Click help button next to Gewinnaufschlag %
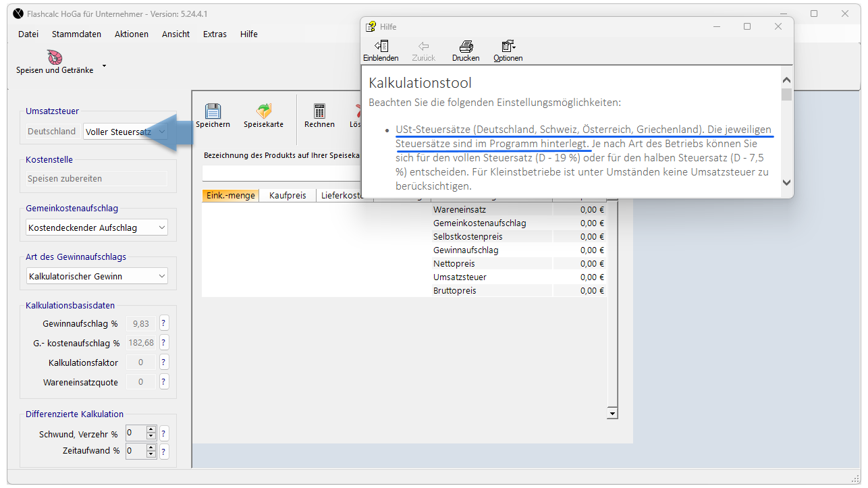 click(163, 323)
